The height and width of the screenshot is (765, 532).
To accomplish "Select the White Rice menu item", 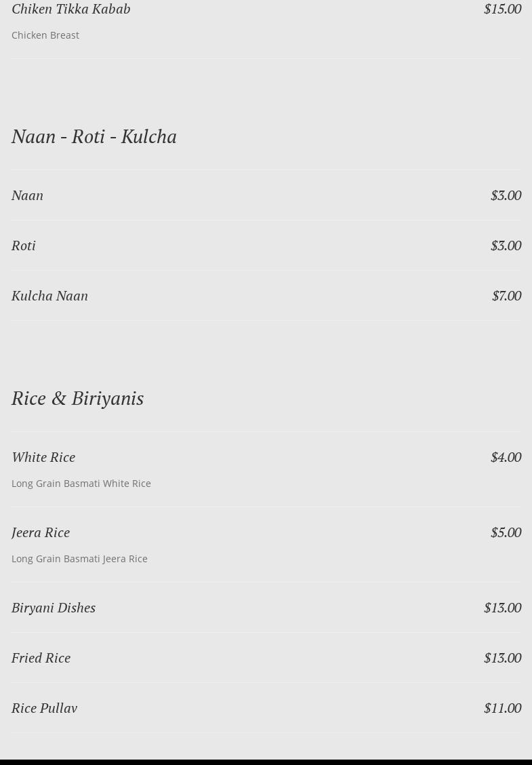I will (43, 457).
